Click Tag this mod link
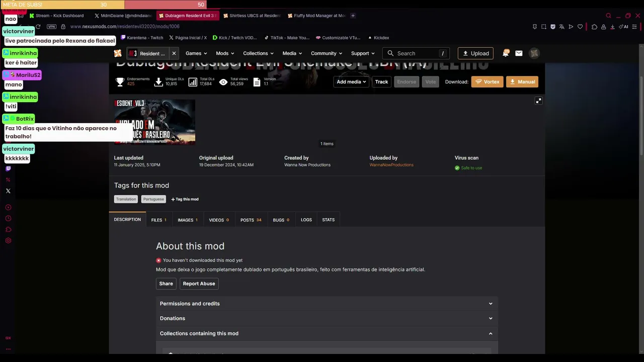Screen dimensions: 644x362 [x=185, y=199]
